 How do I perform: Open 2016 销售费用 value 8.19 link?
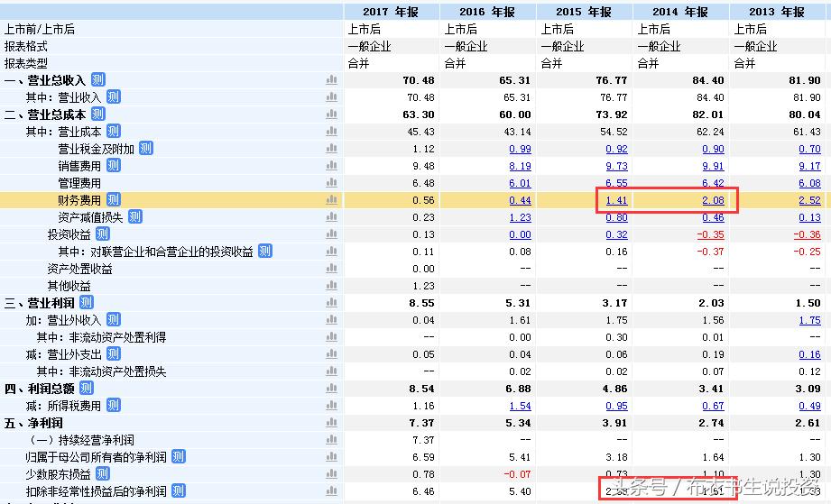[520, 166]
